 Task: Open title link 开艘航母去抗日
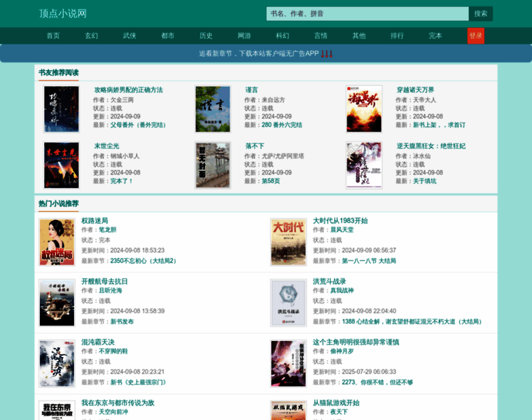tap(104, 281)
